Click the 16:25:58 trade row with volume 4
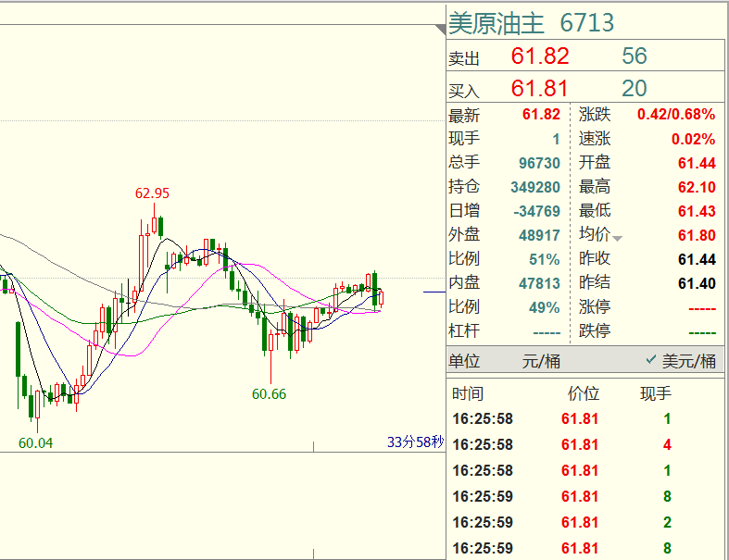 [584, 444]
